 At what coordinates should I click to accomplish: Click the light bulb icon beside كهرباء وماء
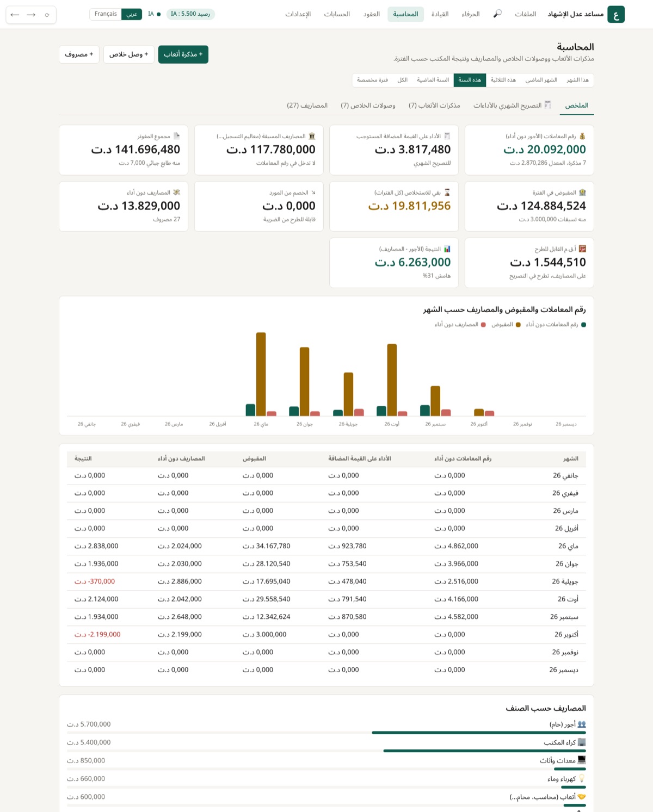tap(582, 779)
